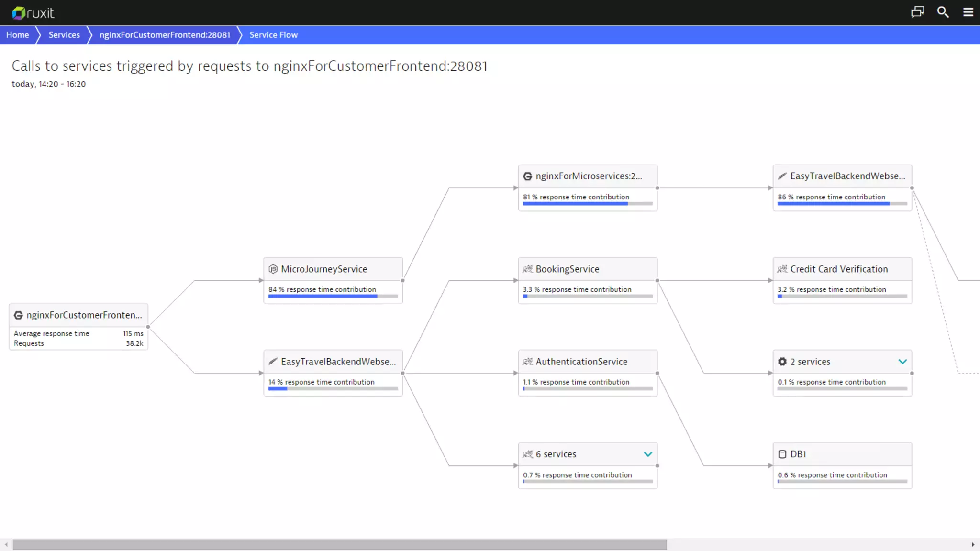Image resolution: width=980 pixels, height=551 pixels.
Task: Expand the 2 services group chevron
Action: (902, 362)
